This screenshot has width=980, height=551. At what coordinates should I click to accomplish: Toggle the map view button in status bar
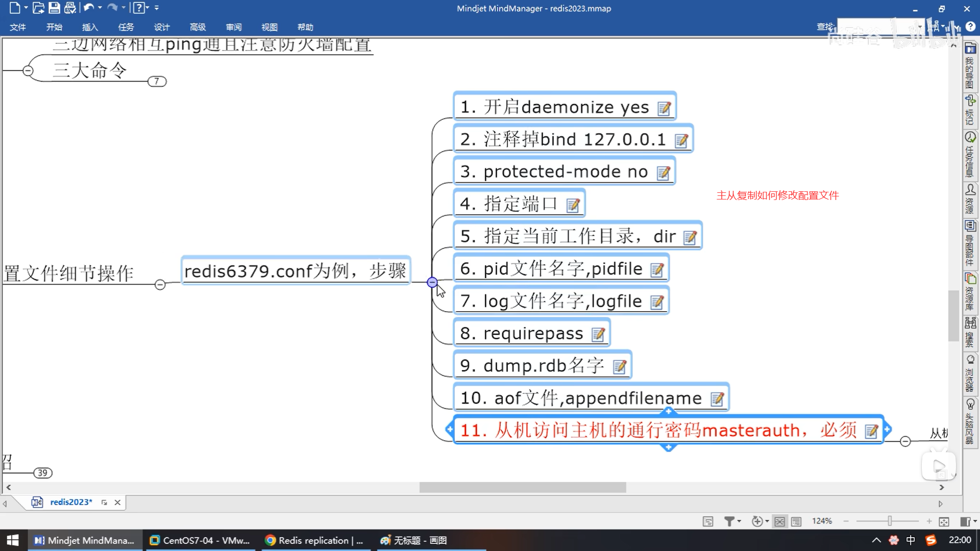(x=779, y=521)
